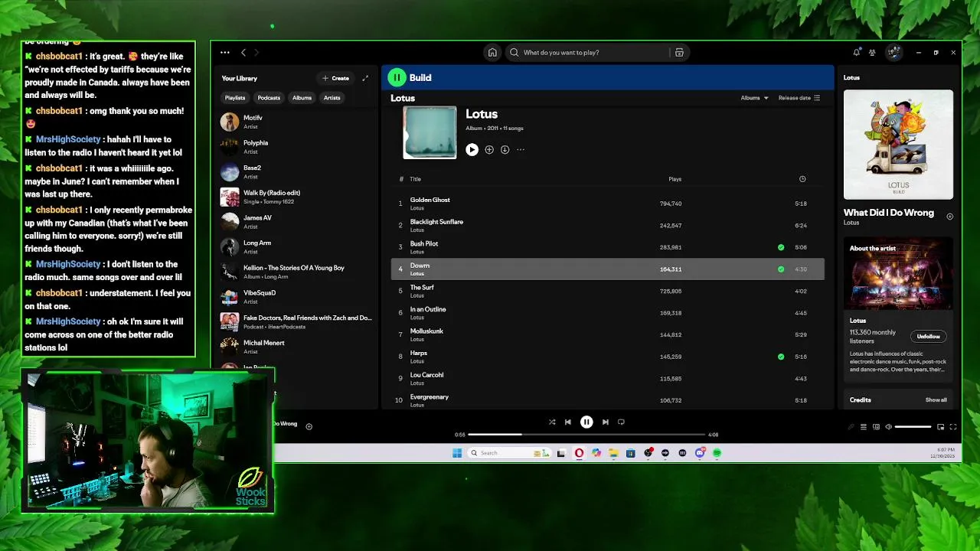Select The Surf track
This screenshot has width=980, height=551.
click(607, 291)
